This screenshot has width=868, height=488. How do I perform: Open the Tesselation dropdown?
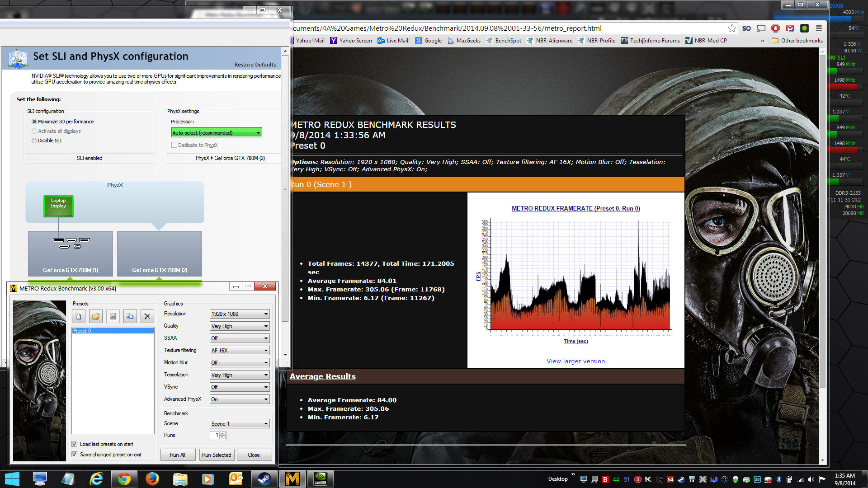pyautogui.click(x=240, y=375)
